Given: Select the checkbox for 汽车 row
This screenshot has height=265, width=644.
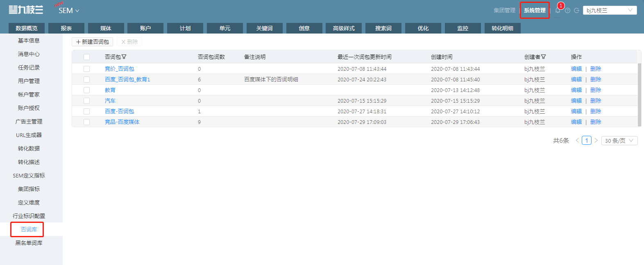Looking at the screenshot, I should pos(86,101).
